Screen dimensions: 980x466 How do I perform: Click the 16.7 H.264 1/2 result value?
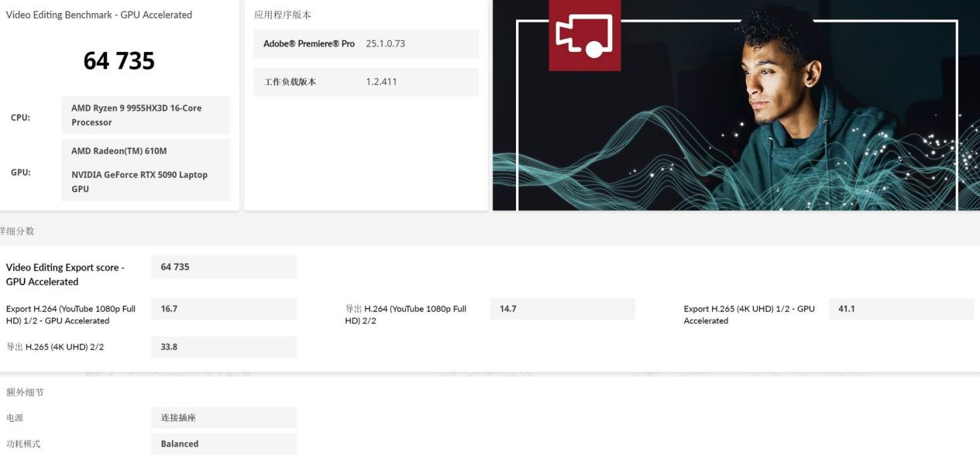[x=223, y=309]
